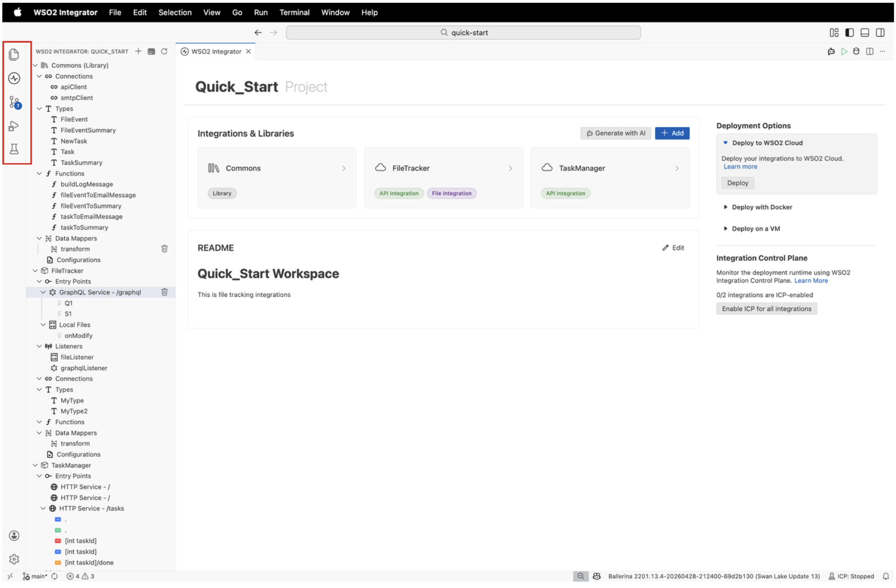Collapse the HTTP Service - /tasks node
Screen dimensions: 896x588
click(x=43, y=509)
